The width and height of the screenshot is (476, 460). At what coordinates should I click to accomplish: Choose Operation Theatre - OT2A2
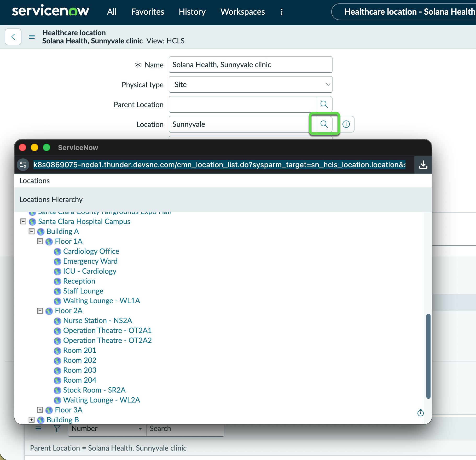pos(107,340)
